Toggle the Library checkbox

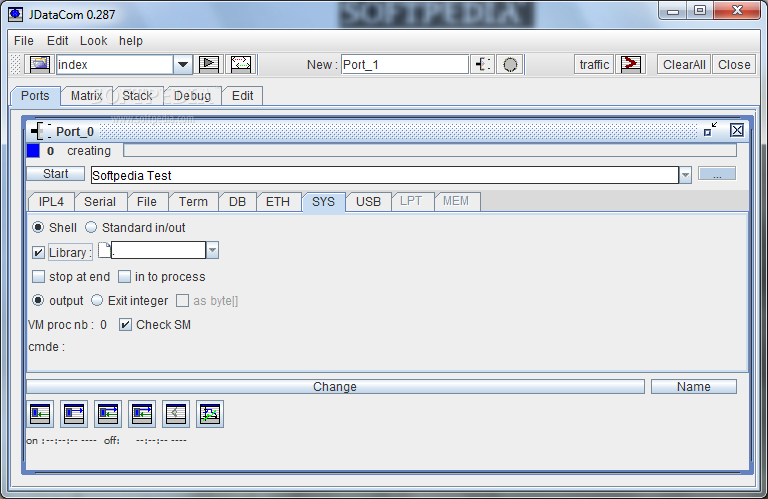click(38, 252)
